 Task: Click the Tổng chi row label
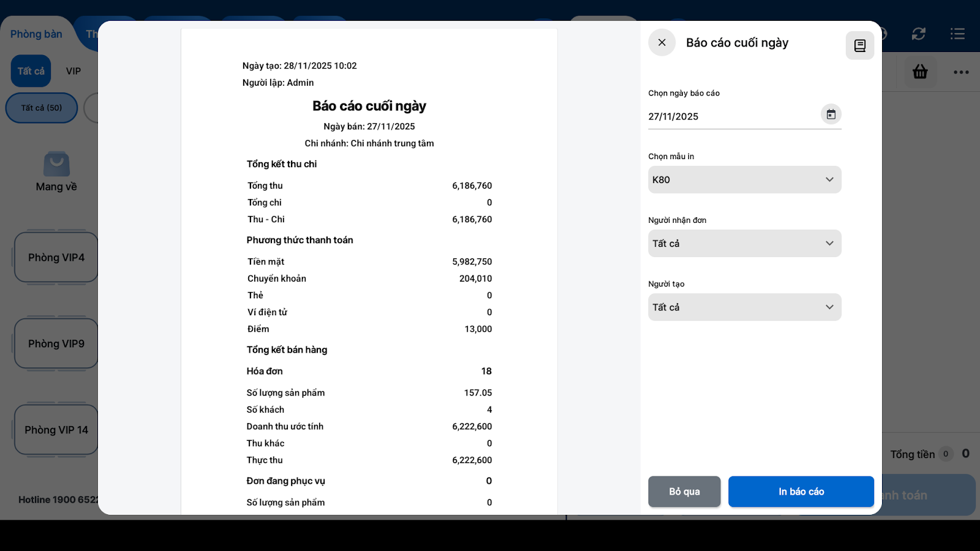point(265,203)
